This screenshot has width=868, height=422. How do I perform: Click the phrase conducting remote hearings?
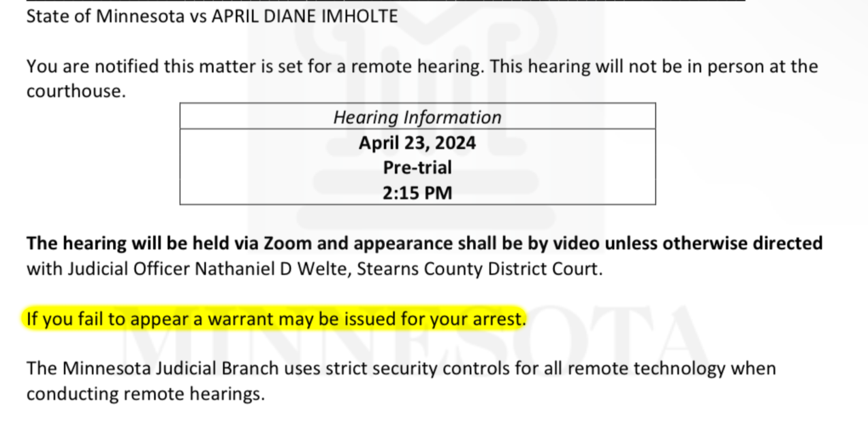pyautogui.click(x=145, y=394)
